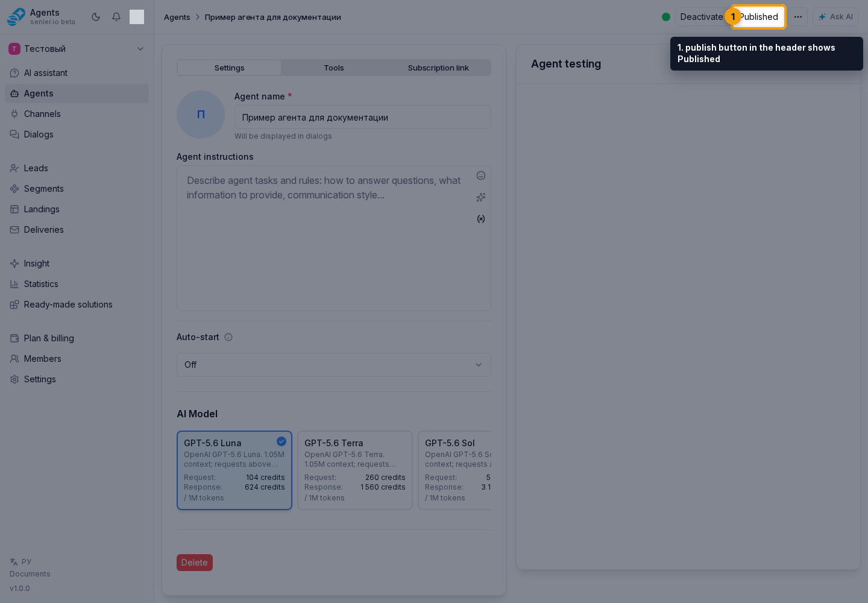Open user avatar in sidebar header

point(137,17)
